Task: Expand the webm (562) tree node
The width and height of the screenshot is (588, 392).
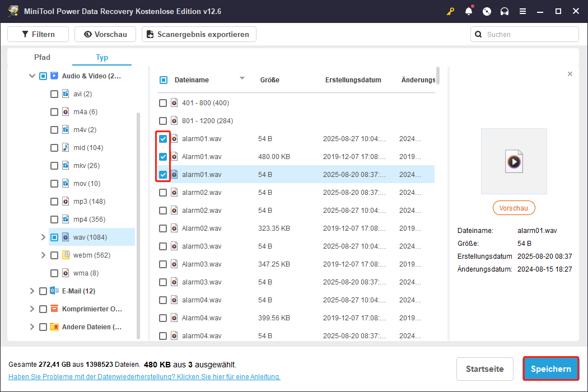Action: 43,255
